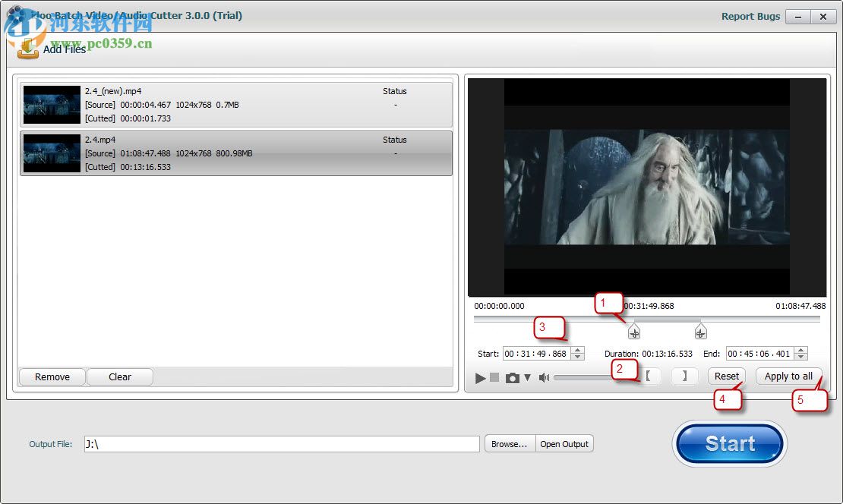This screenshot has width=843, height=504.
Task: Select the 2.4.mp4 thumbnail
Action: click(52, 153)
